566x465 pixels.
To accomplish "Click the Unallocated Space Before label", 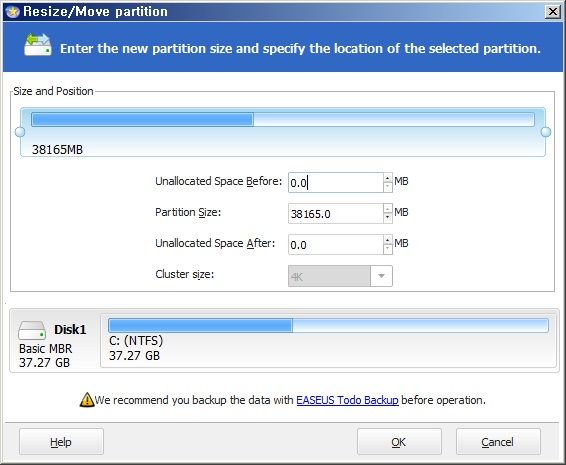I will tap(218, 181).
